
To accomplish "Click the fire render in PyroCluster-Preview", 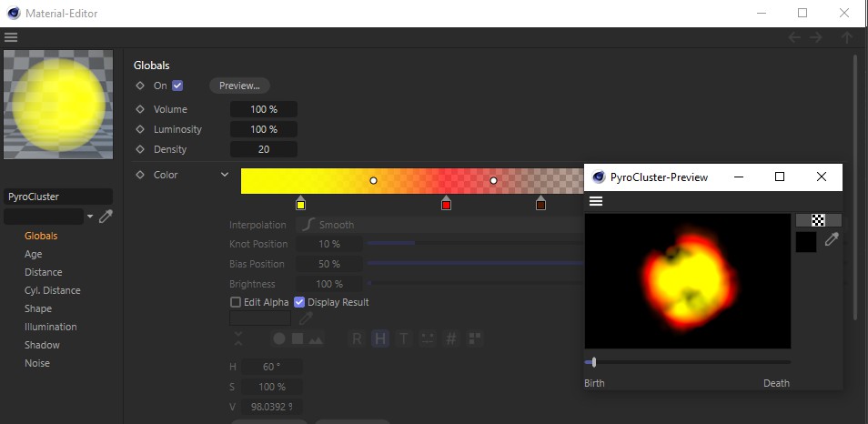I will [x=688, y=281].
